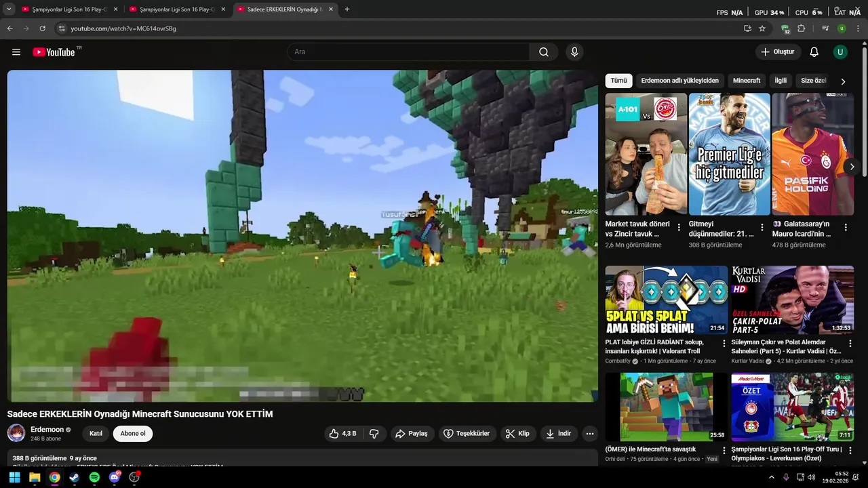
Task: Bookmark this page with the star
Action: point(762,28)
